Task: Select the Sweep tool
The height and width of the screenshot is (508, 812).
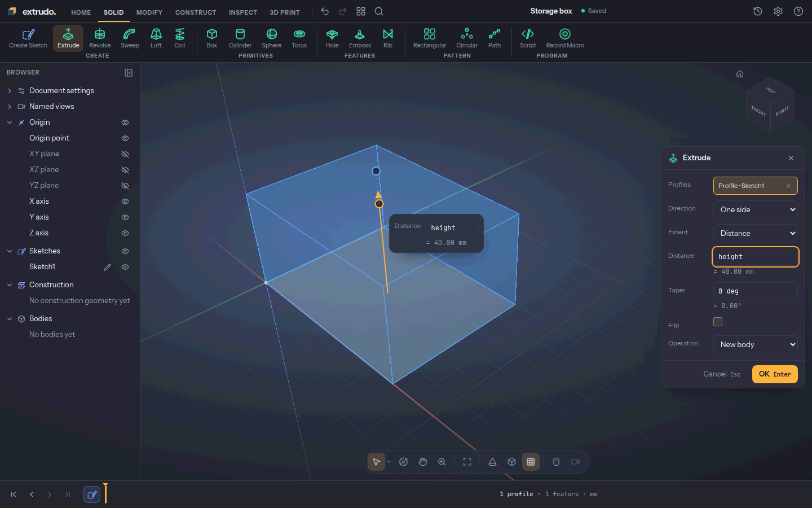Action: point(130,38)
